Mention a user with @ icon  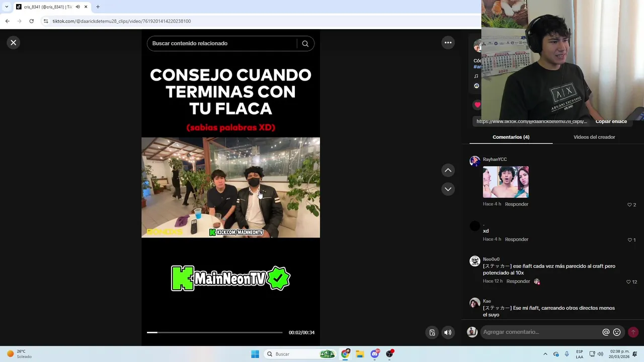[606, 332]
